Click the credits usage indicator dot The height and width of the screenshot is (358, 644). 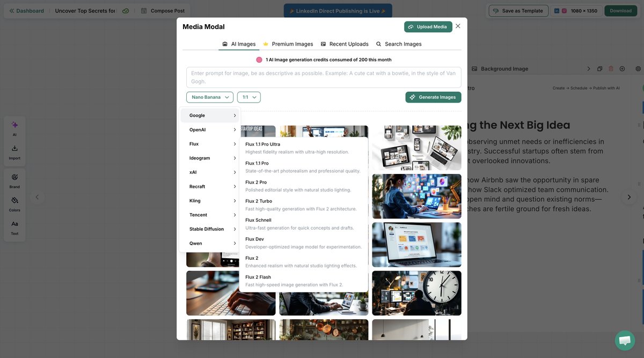point(259,60)
